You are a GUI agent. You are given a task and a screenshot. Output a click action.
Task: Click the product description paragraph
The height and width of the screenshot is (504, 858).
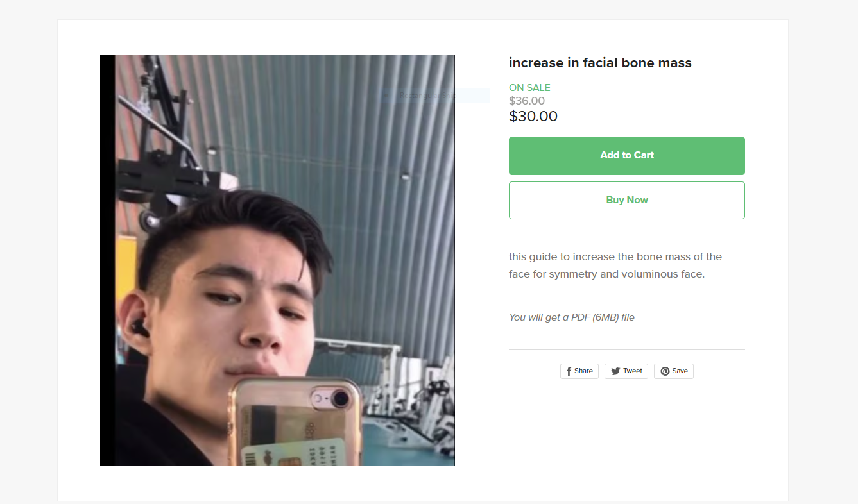coord(615,265)
